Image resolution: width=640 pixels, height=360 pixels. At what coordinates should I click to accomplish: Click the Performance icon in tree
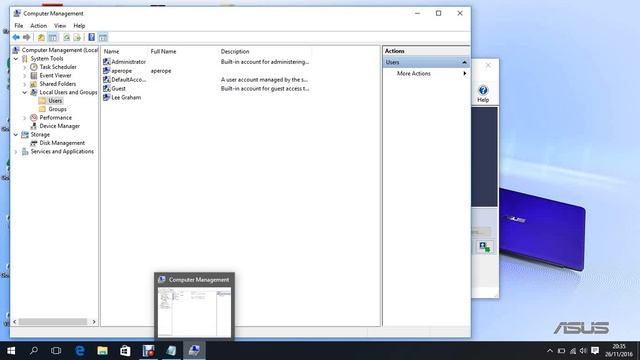coord(34,118)
